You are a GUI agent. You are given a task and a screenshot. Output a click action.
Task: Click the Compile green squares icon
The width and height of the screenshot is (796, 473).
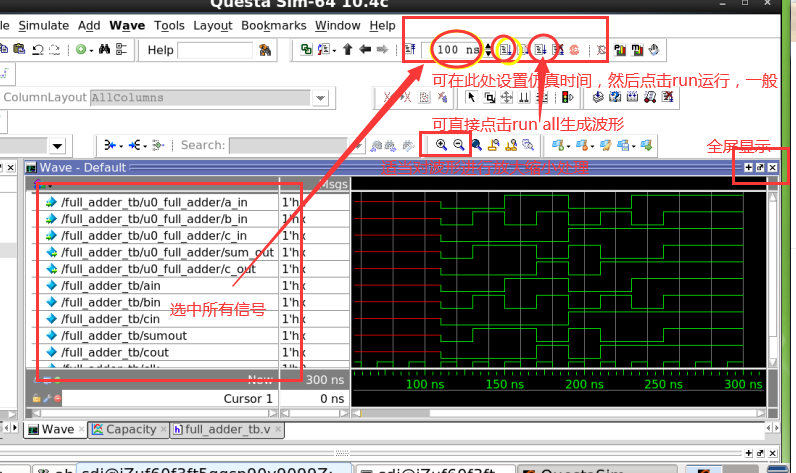306,49
